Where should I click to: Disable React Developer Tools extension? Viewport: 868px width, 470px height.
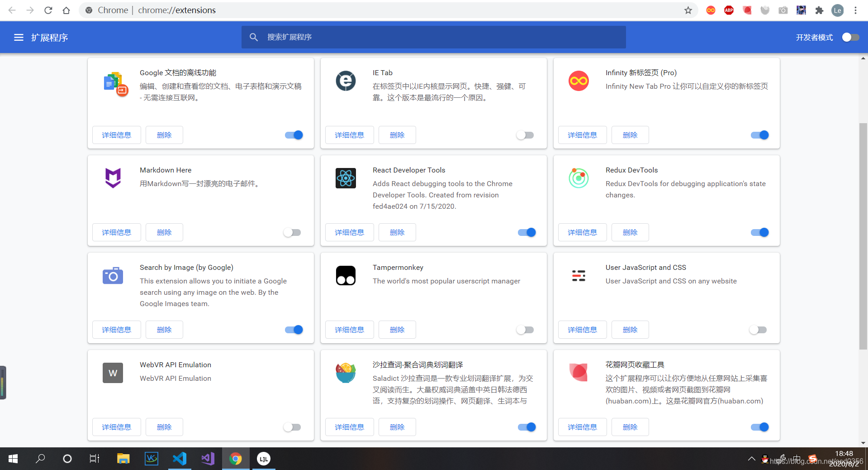coord(527,232)
